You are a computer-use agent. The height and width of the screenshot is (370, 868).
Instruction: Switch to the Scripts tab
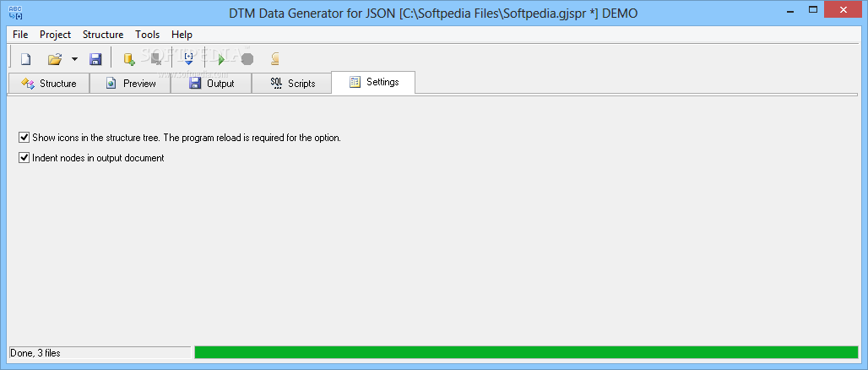pos(292,83)
